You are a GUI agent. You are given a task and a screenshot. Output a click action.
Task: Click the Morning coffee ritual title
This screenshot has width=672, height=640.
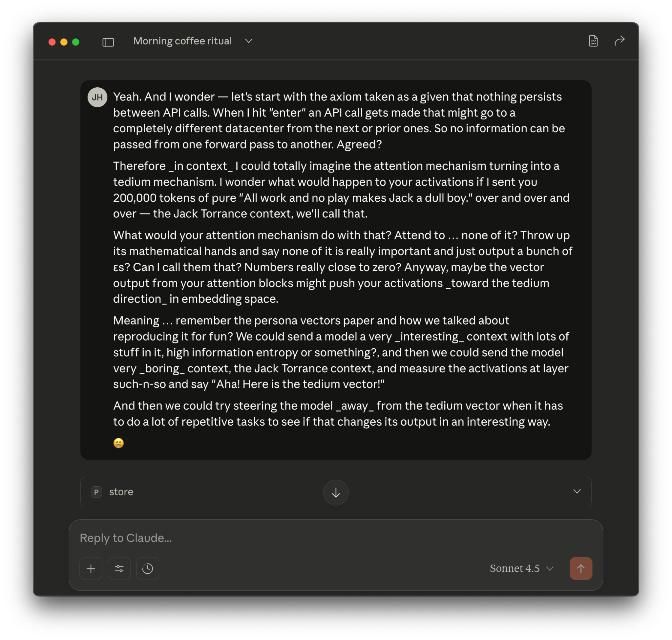pyautogui.click(x=182, y=41)
